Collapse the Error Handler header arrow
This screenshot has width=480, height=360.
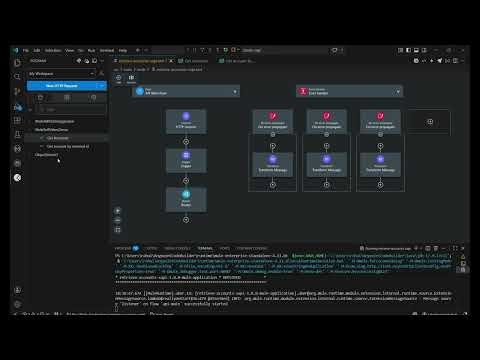point(398,92)
